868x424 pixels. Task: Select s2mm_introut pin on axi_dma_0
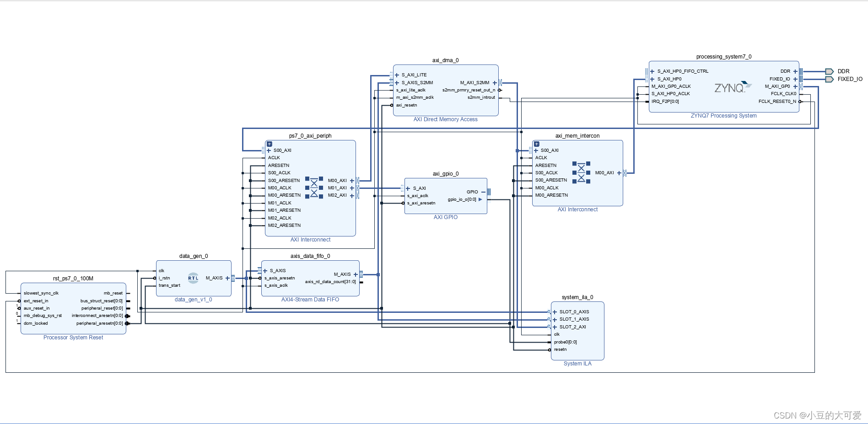tap(481, 97)
